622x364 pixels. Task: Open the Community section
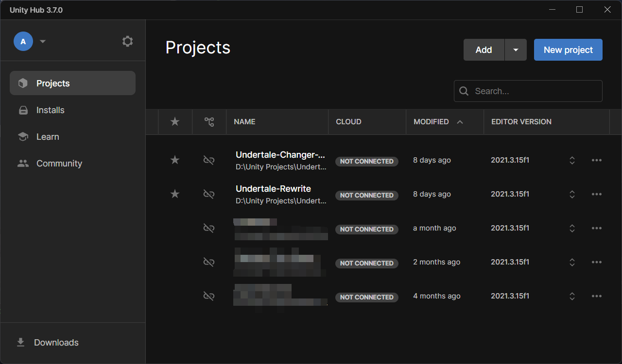pyautogui.click(x=72, y=164)
